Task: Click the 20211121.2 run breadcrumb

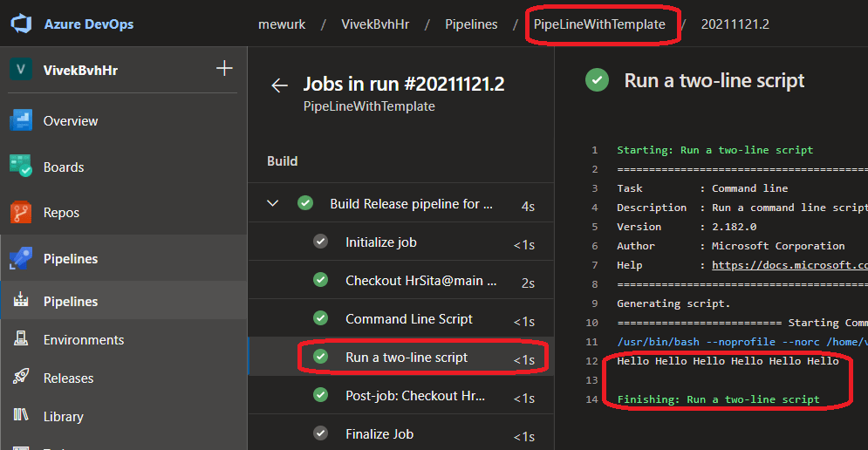Action: tap(735, 24)
